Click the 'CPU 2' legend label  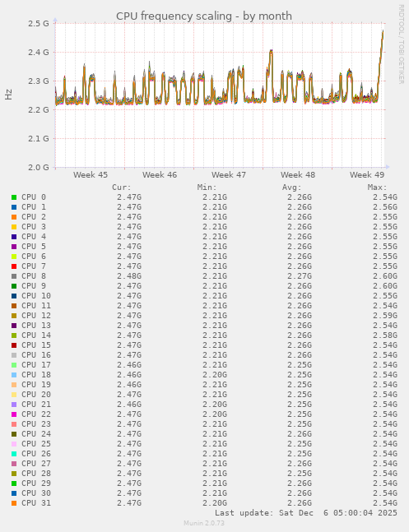pos(34,217)
